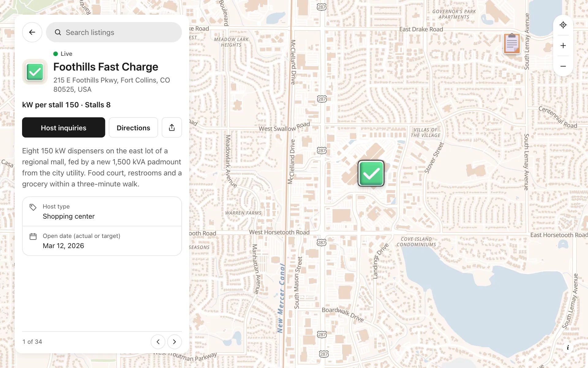Click the Search listings field
This screenshot has width=588, height=368.
(114, 32)
